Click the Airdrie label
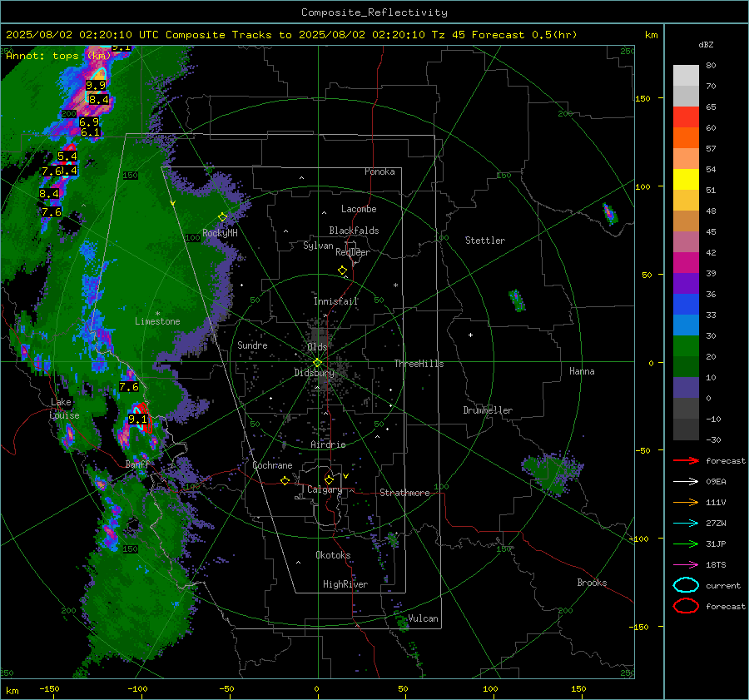Viewport: 749px width, 700px height. tap(328, 444)
